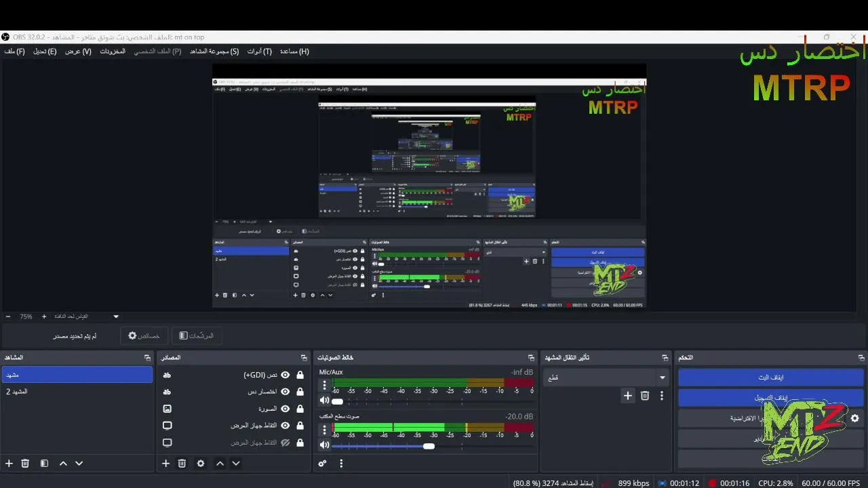The image size is (868, 488).
Task: Click the 60.00 / 60.00 FPS status entry
Action: 831,483
